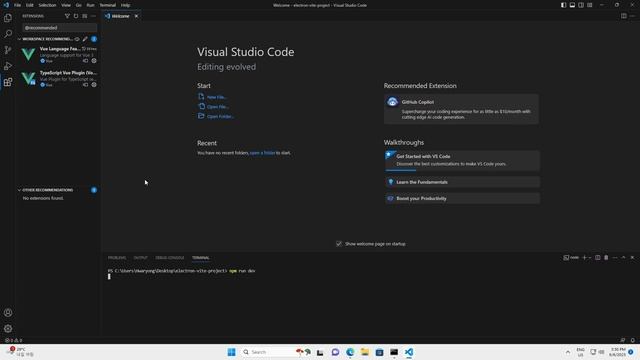This screenshot has height=360, width=640.
Task: Toggle secondary side bar layout icon
Action: 581,5
